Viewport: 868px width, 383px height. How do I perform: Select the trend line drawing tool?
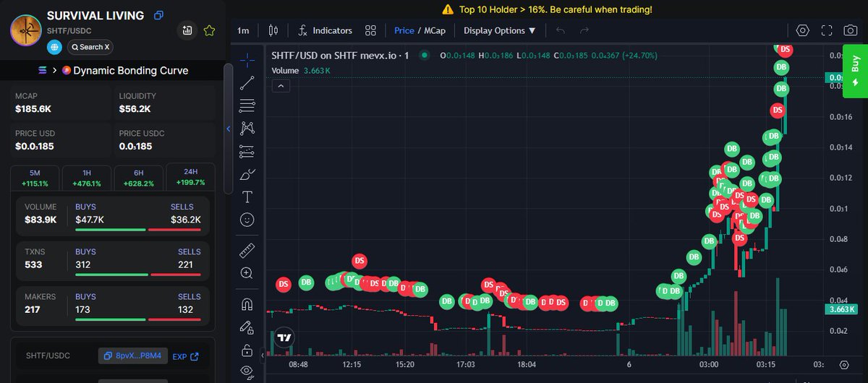pos(247,82)
